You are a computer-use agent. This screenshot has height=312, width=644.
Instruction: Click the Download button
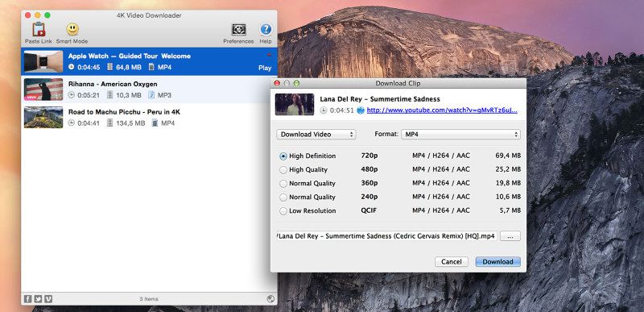497,262
